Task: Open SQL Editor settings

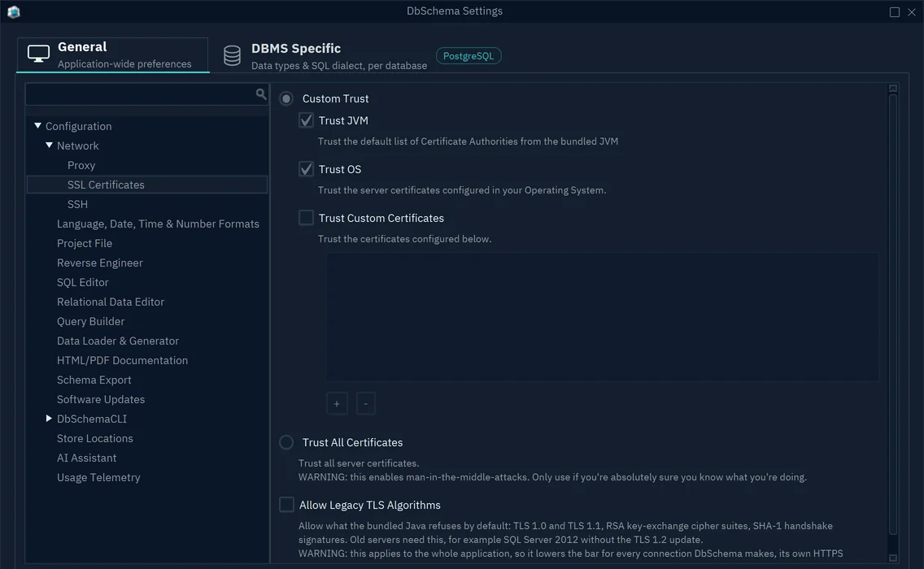Action: [82, 282]
